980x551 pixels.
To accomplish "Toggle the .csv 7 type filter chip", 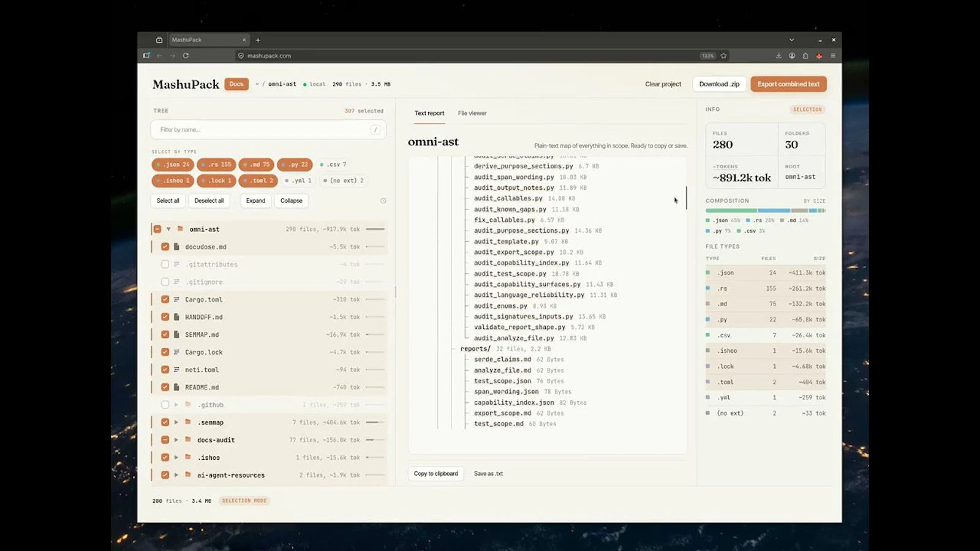I will 333,165.
